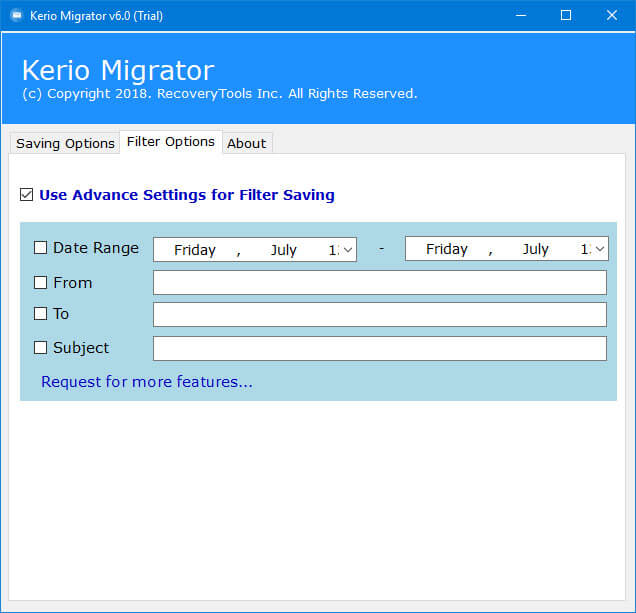The height and width of the screenshot is (613, 636).
Task: Minimize the Kerio Migrator window
Action: point(521,15)
